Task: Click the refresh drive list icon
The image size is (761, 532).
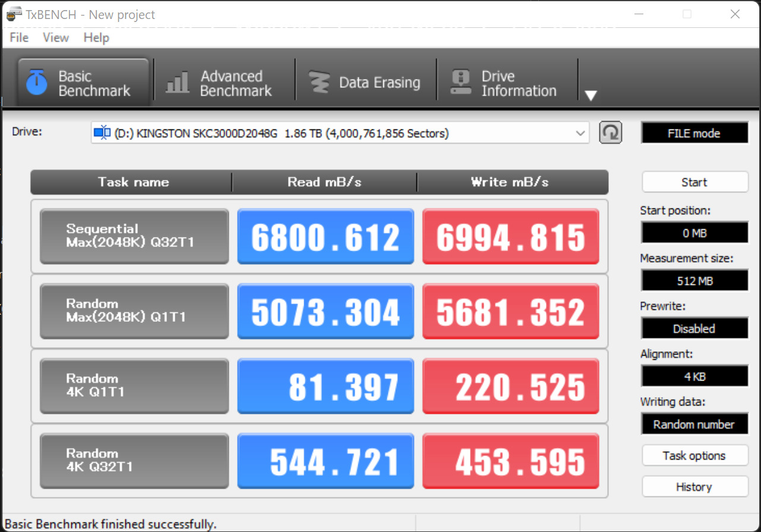Action: [x=610, y=133]
